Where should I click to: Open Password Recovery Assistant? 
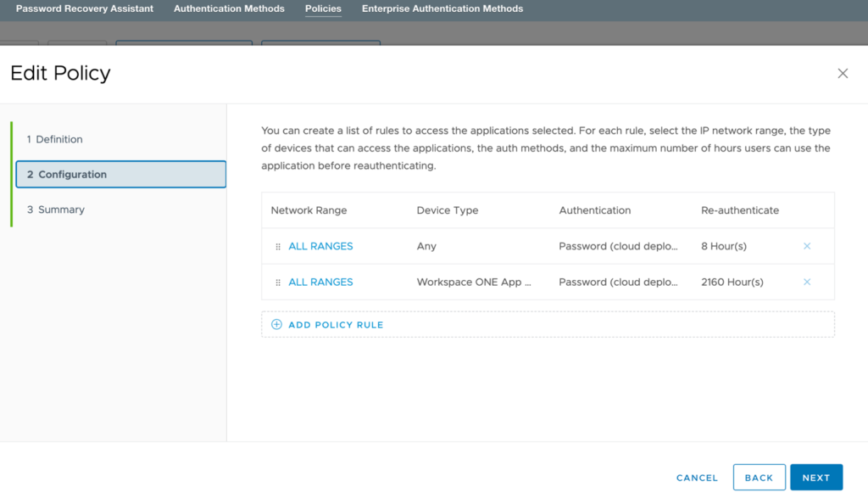pos(84,8)
